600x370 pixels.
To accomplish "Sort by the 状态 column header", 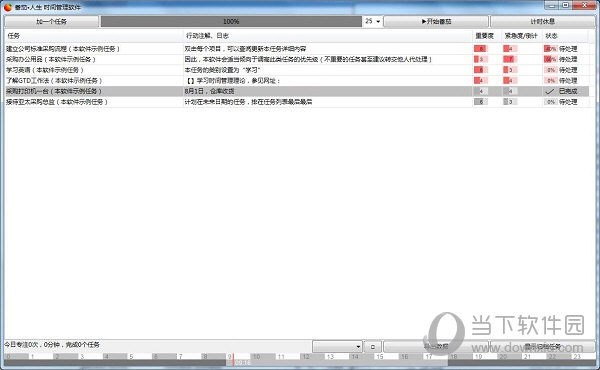I will 565,36.
